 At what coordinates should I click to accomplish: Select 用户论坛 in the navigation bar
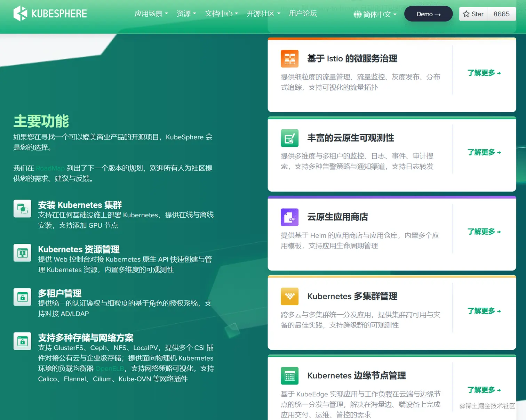[x=302, y=14]
